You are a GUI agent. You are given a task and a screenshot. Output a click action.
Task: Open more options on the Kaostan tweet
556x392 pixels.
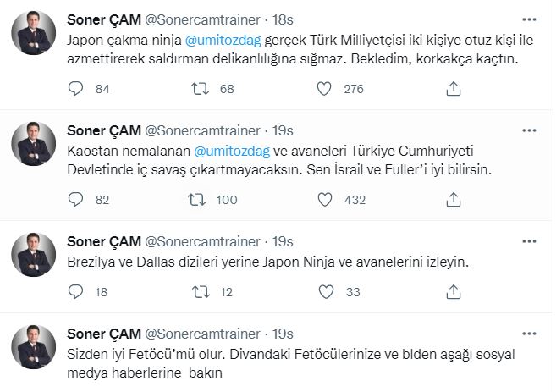coord(529,131)
